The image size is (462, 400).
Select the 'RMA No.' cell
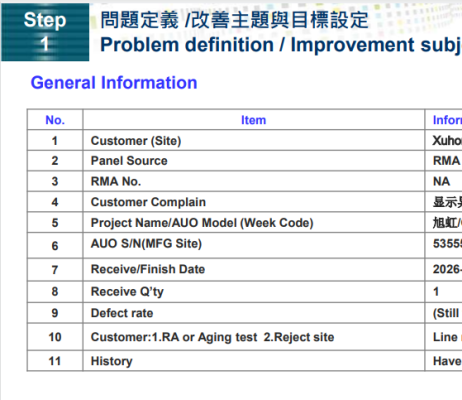pos(254,181)
